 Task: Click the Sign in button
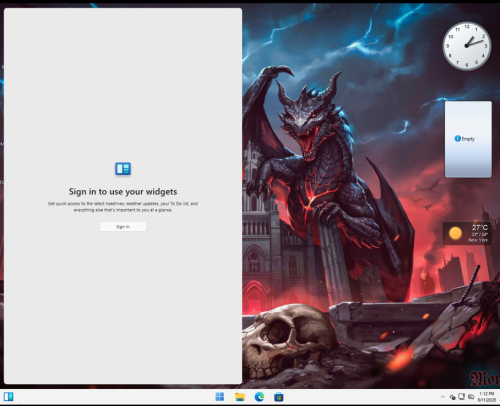pyautogui.click(x=123, y=227)
